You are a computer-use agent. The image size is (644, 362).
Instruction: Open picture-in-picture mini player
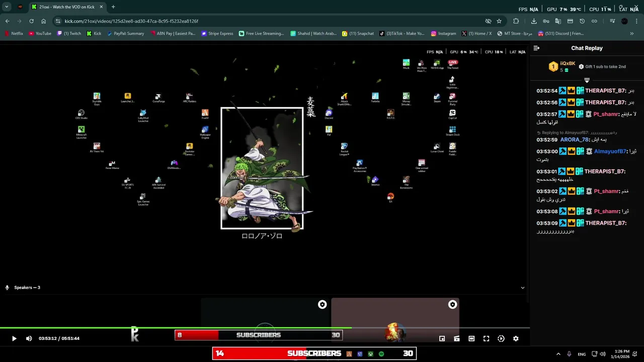pos(442,338)
